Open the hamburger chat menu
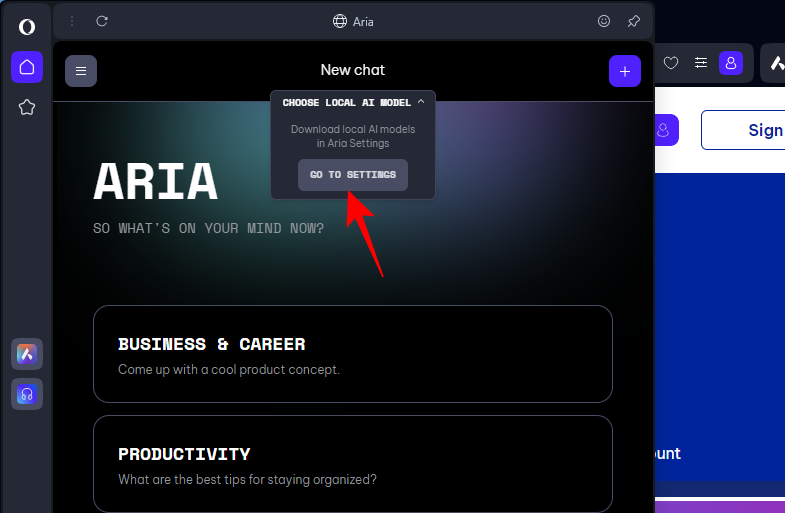Viewport: 785px width, 513px height. point(81,71)
